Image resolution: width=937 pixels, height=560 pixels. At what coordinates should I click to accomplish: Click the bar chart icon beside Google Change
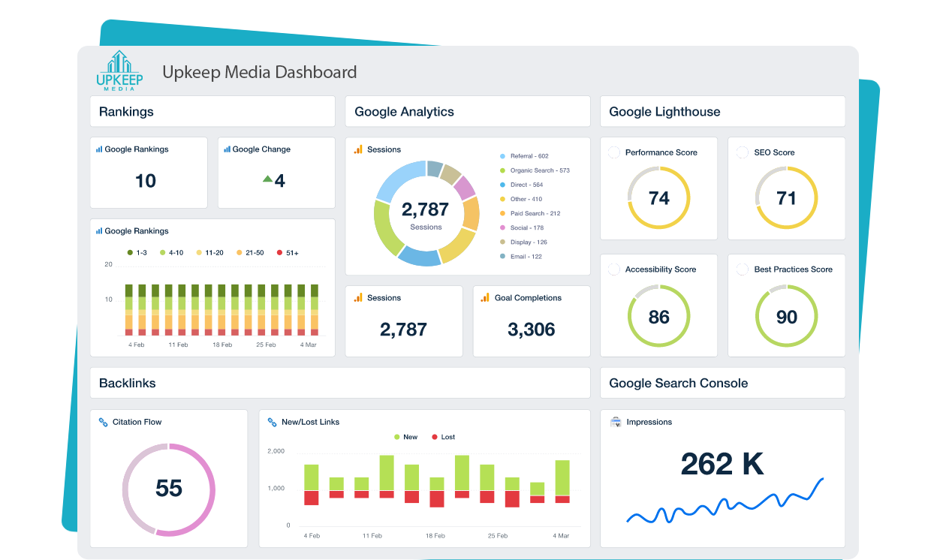[x=227, y=149]
